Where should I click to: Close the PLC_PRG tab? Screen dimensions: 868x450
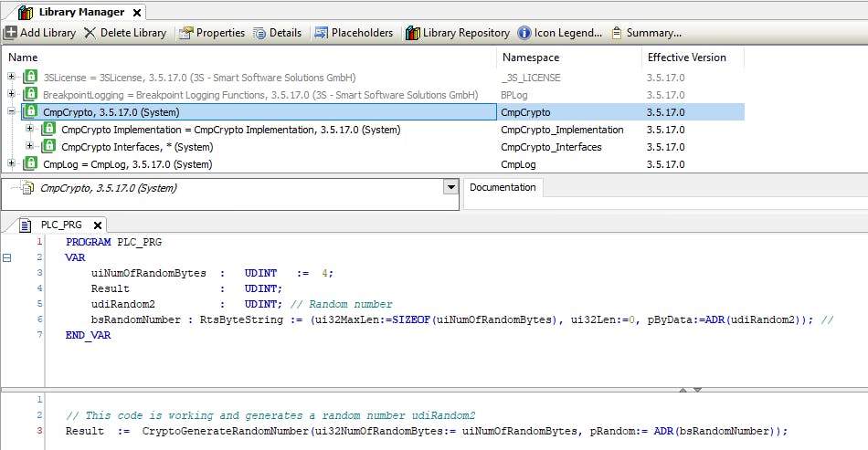click(97, 225)
